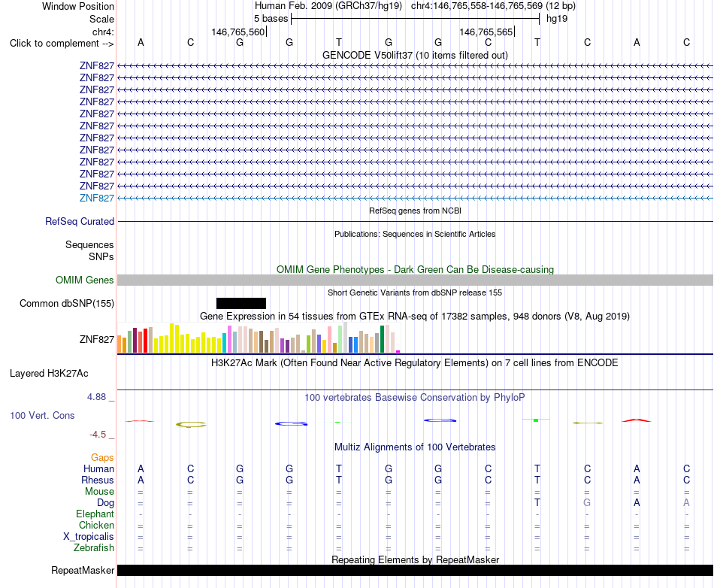Image resolution: width=714 pixels, height=588 pixels.
Task: Click the RepeatMasker track label
Action: coord(83,570)
